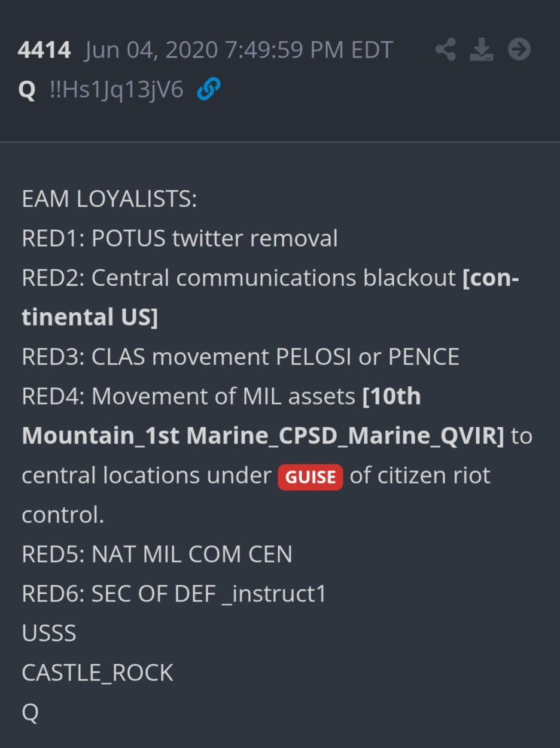
Task: Click the EAM LOYALISTS: heading line
Action: (109, 199)
